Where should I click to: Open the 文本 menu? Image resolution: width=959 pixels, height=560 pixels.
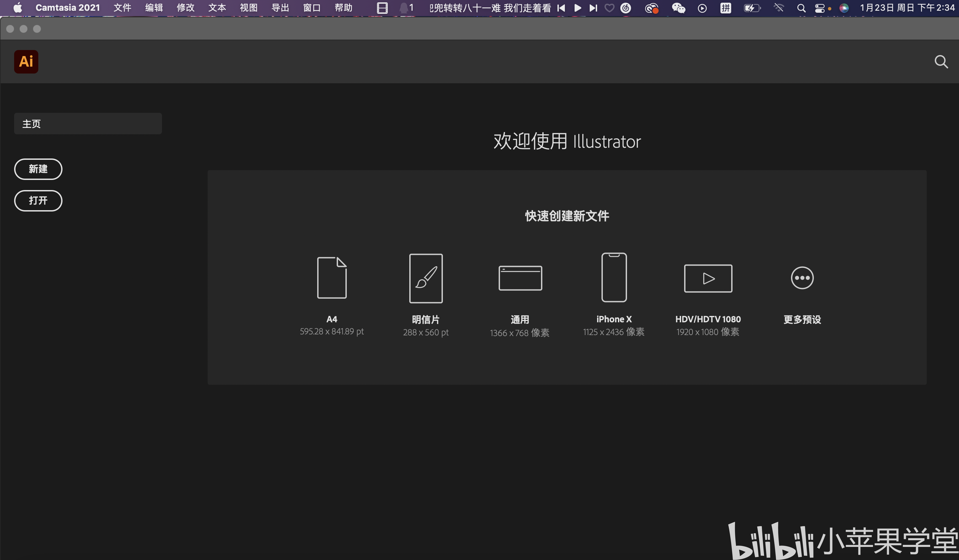(x=217, y=8)
